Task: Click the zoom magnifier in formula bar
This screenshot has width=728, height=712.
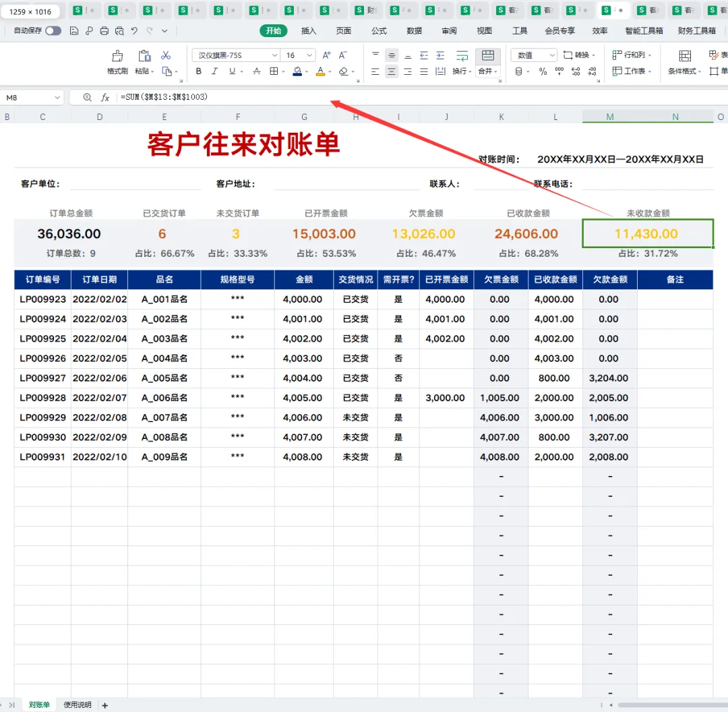Action: tap(87, 97)
